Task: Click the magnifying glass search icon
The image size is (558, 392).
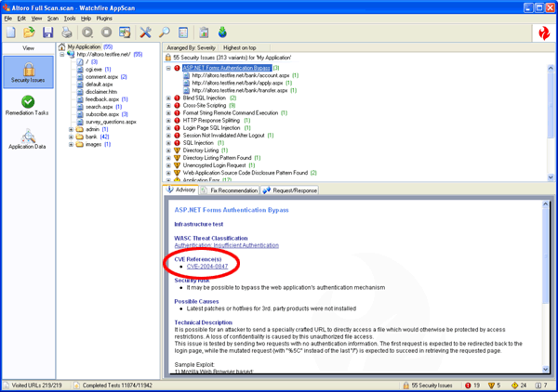Action: click(x=164, y=33)
